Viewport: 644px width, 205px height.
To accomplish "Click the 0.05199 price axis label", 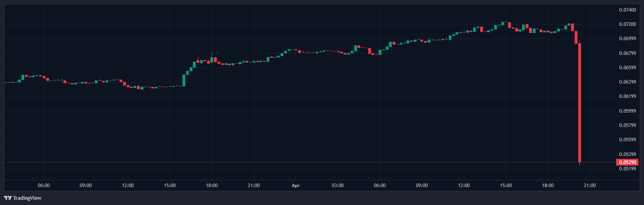I will [627, 169].
